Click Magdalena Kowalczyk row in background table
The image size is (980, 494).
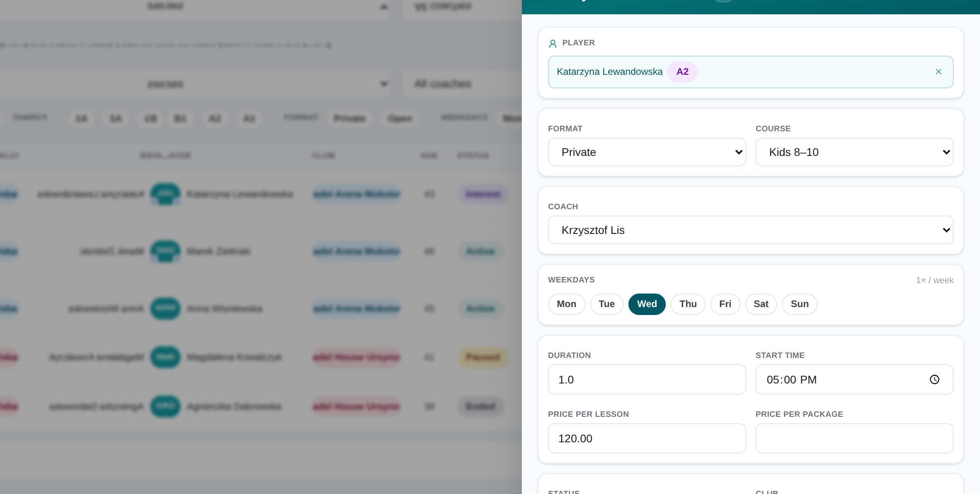(x=261, y=357)
